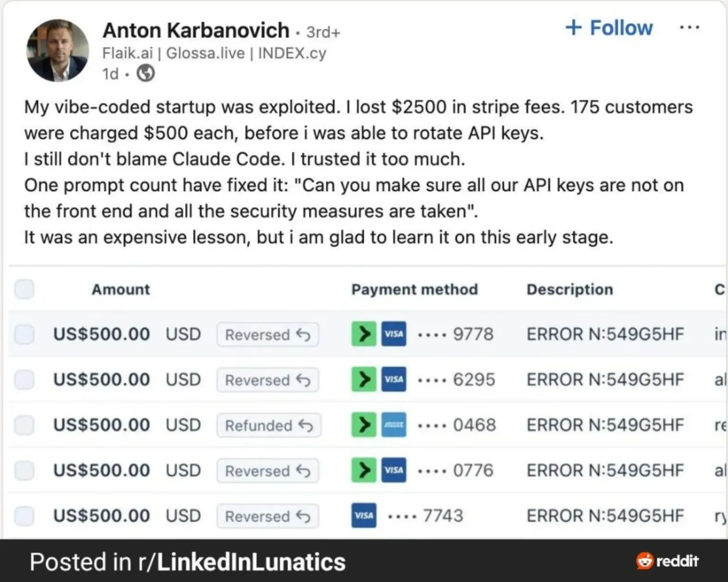Click the Payment method column header

coord(415,289)
